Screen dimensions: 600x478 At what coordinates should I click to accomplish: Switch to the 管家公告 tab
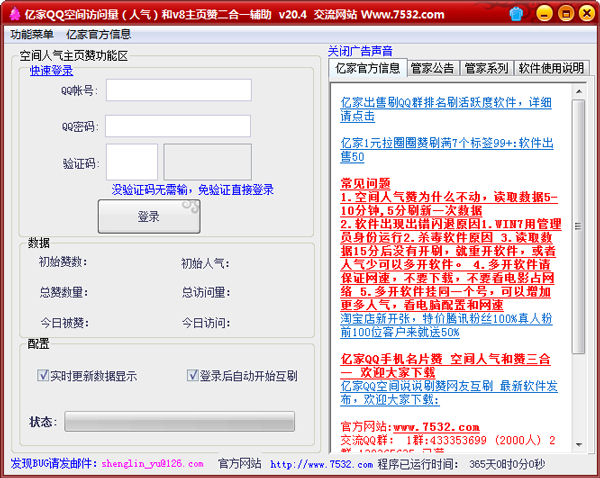tap(433, 68)
